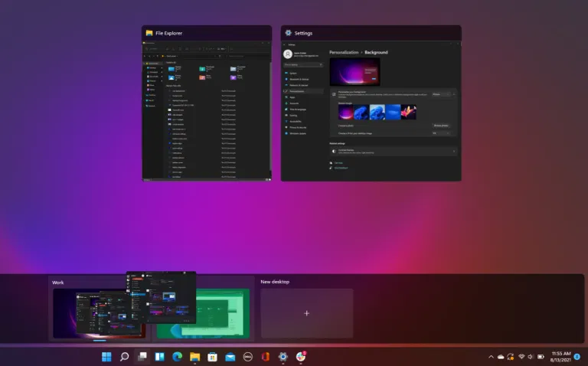Click the File Explorer title folder icon
This screenshot has width=588, height=366.
coord(149,33)
